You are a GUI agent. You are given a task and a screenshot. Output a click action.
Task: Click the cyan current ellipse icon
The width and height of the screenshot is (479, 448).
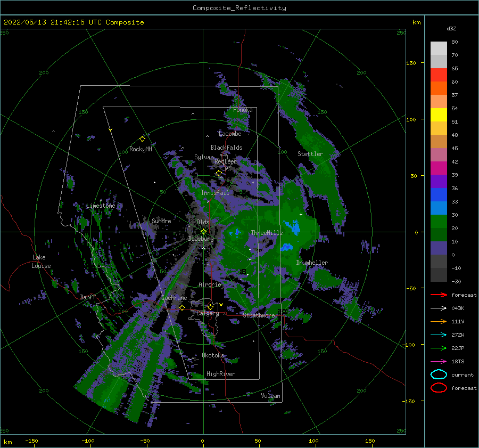[439, 374]
